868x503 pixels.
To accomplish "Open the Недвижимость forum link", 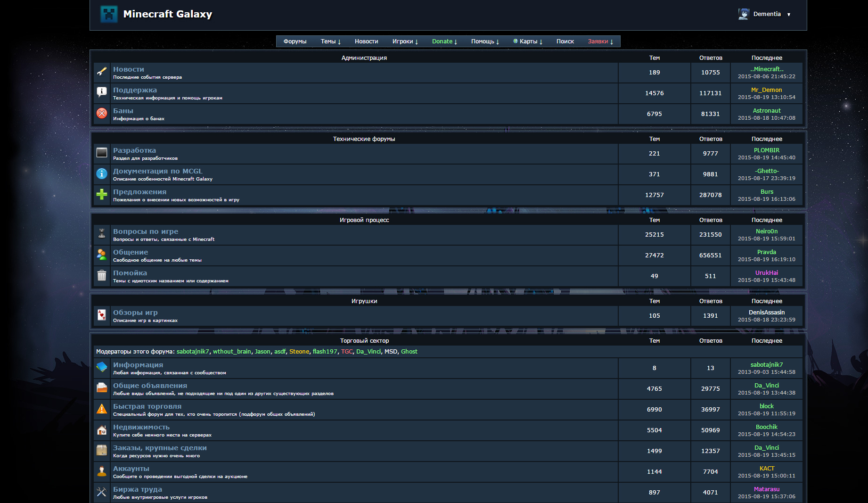I will point(141,427).
